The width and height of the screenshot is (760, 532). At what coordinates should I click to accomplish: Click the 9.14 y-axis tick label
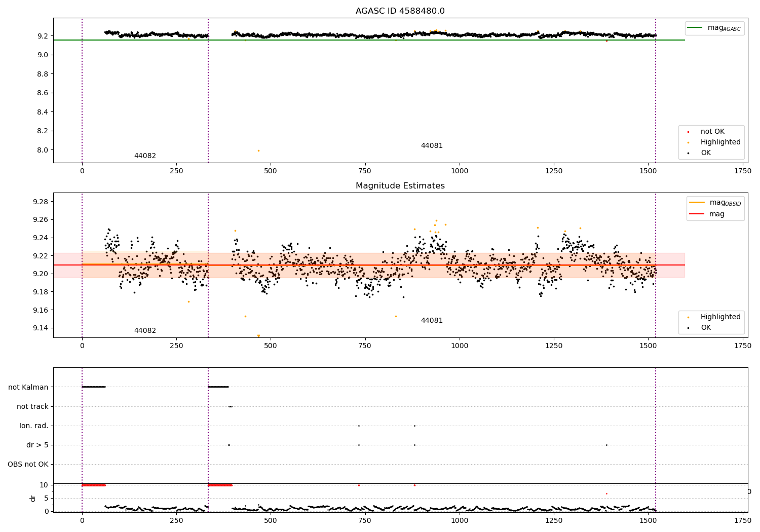[40, 328]
